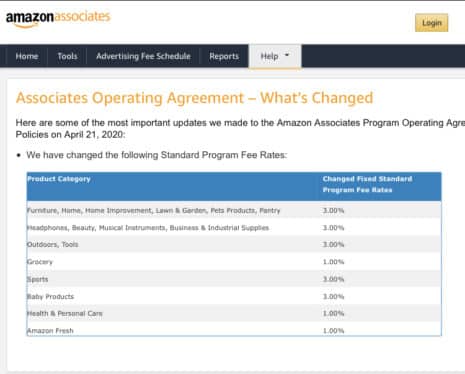Click the Amazon Associates logo
Viewport: 465px width, 374px height.
(x=58, y=19)
